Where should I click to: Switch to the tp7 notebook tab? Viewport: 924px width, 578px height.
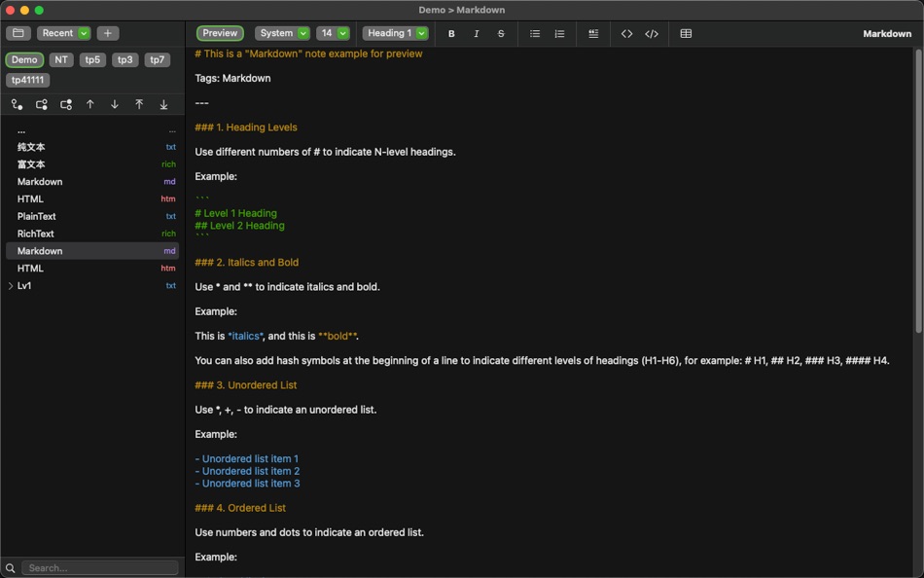pos(158,59)
